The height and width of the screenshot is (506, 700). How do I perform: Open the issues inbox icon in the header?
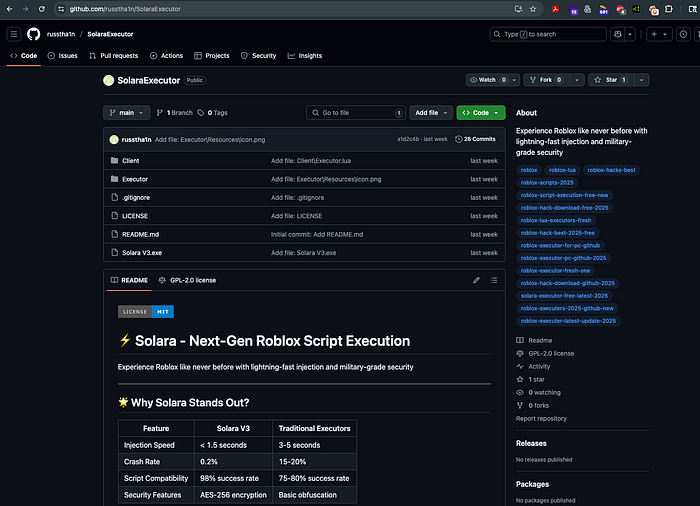point(683,34)
